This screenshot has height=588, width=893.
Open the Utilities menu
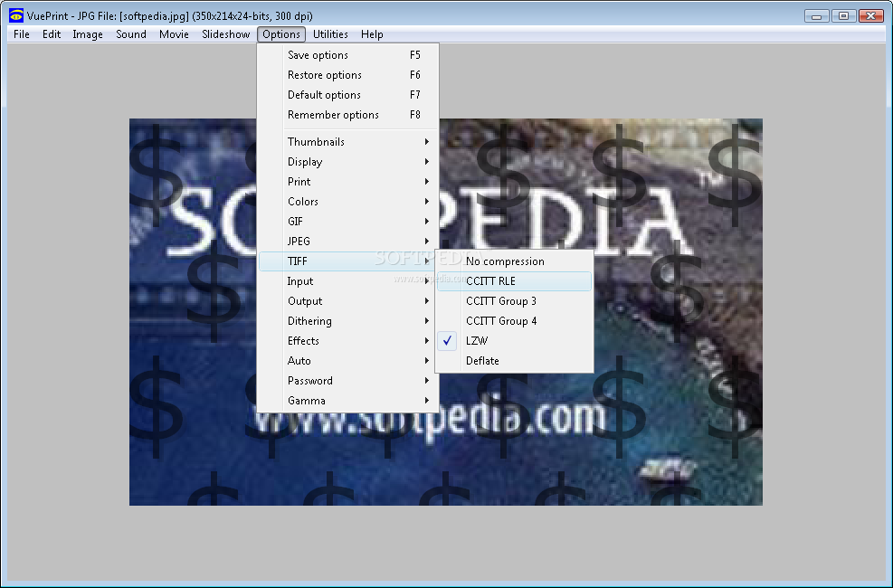[x=330, y=34]
